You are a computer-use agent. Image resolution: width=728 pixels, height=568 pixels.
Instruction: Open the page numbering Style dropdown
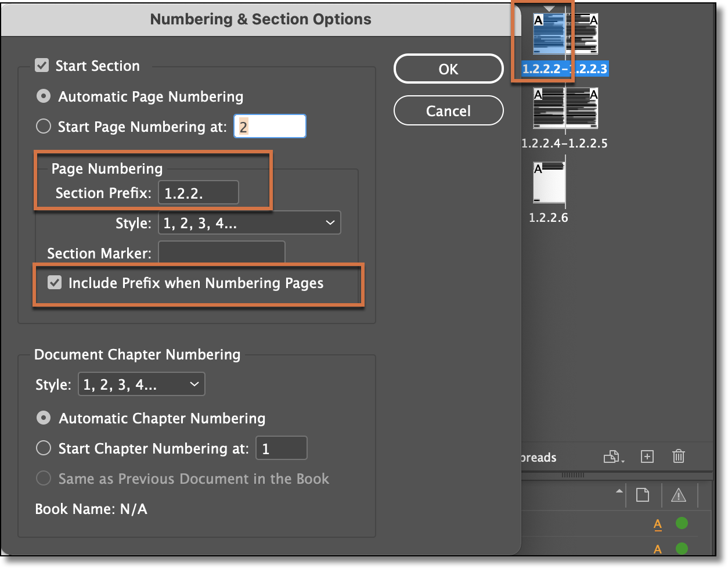[x=248, y=222]
